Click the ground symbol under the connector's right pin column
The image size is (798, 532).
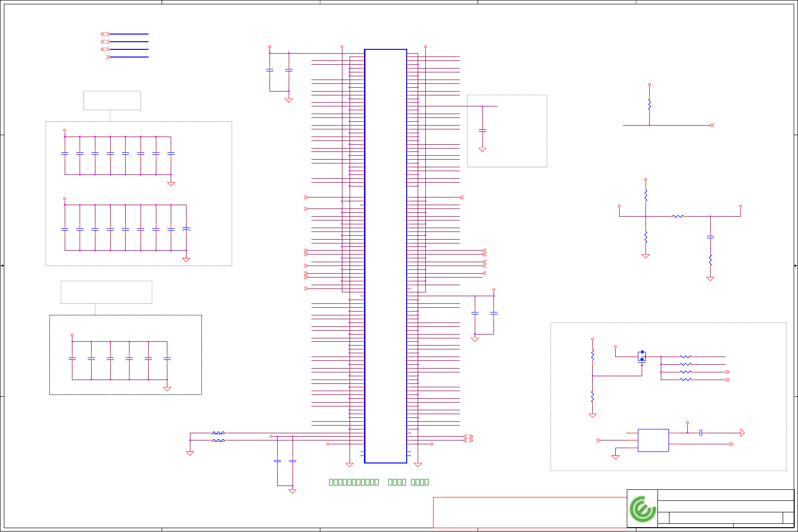click(x=418, y=465)
